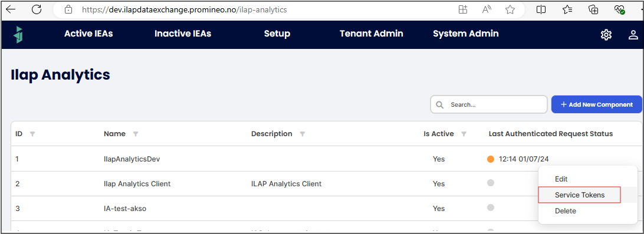
Task: Click timestamp 12:14 01/07/24
Action: click(x=524, y=159)
